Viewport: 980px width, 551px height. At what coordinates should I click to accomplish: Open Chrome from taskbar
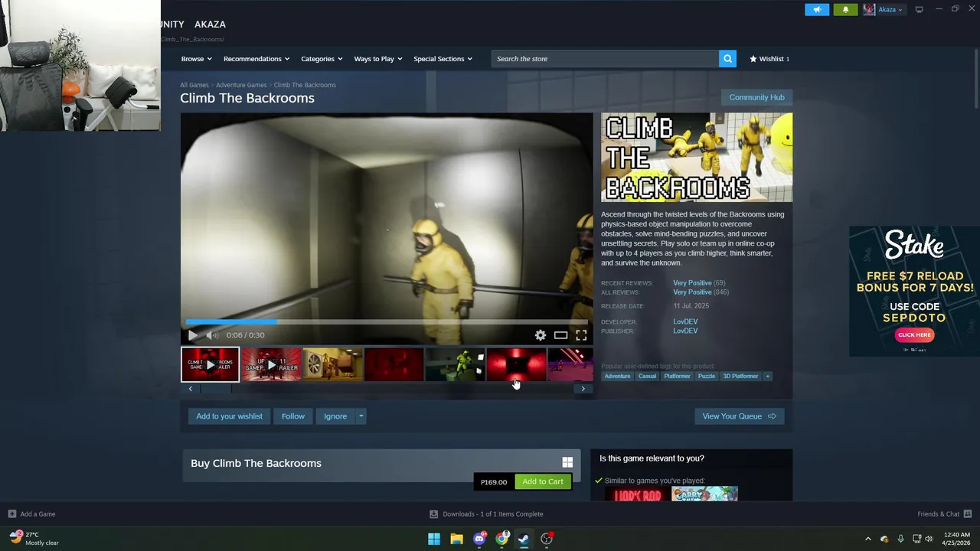[x=501, y=539]
